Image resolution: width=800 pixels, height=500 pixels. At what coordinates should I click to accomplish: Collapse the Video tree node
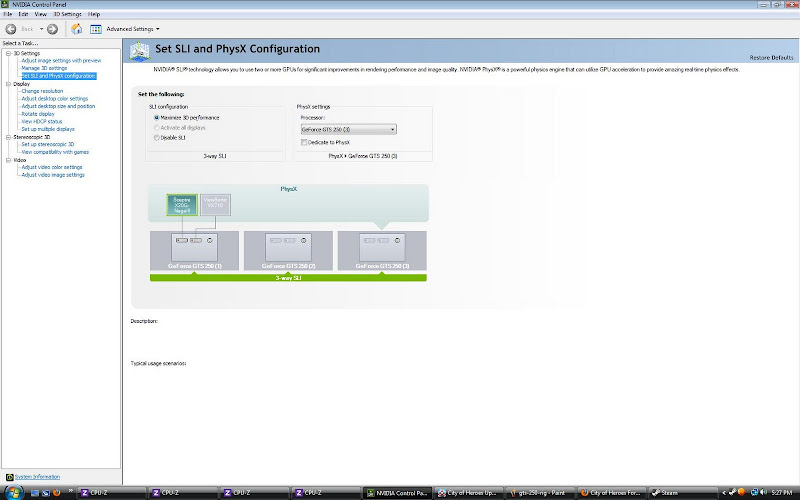[x=8, y=160]
